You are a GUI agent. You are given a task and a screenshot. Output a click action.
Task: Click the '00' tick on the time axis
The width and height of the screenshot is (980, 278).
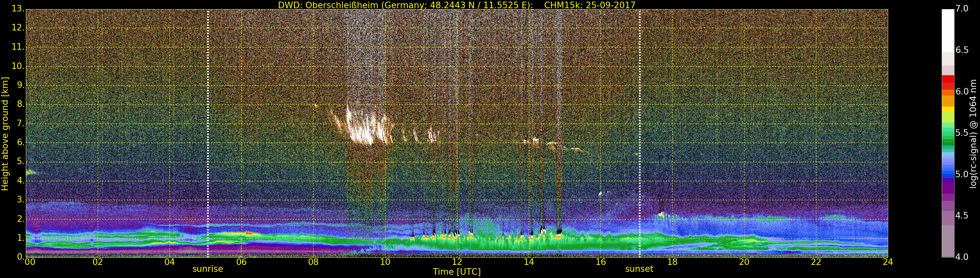(x=30, y=262)
